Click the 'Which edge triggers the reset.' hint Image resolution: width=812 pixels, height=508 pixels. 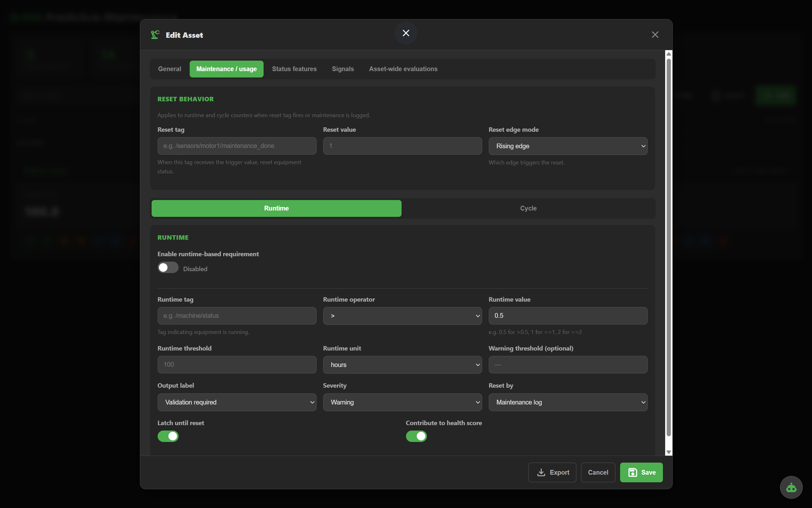[x=526, y=163]
